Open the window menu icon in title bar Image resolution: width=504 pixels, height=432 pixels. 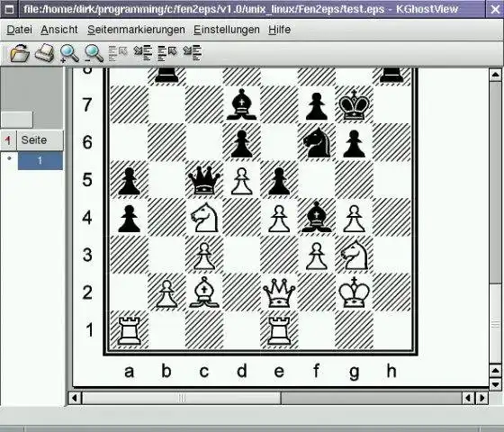[x=9, y=9]
